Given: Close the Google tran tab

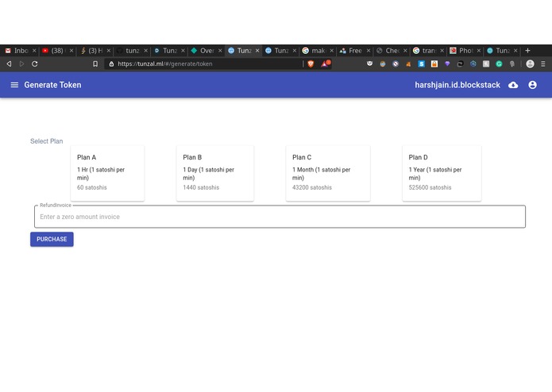Looking at the screenshot, I should coord(442,51).
